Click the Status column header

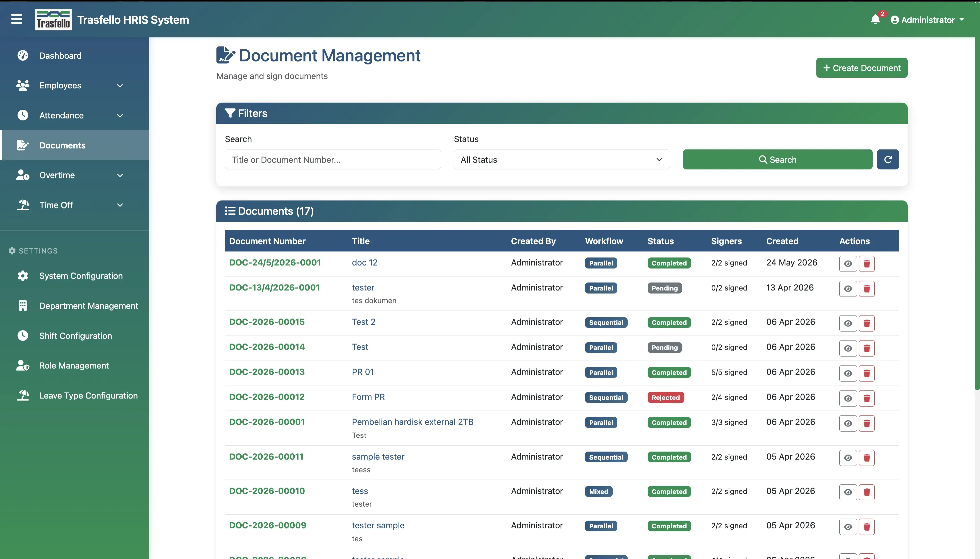[x=660, y=241]
